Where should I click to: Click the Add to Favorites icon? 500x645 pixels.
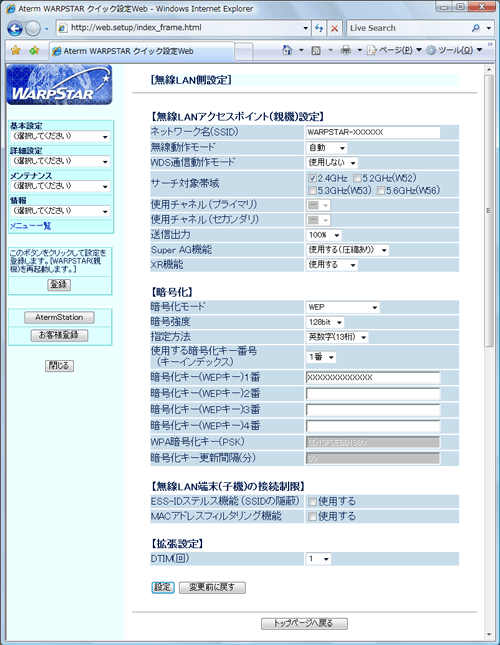tap(34, 51)
